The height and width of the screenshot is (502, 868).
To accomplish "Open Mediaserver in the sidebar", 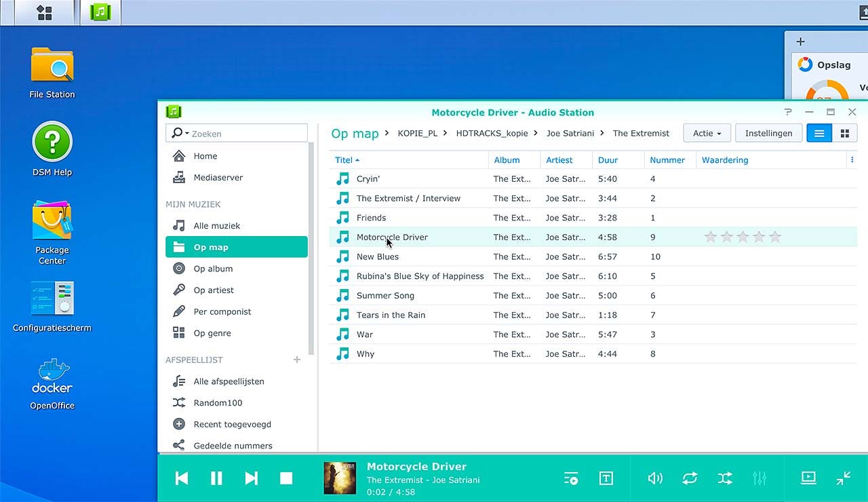I will tap(237, 178).
